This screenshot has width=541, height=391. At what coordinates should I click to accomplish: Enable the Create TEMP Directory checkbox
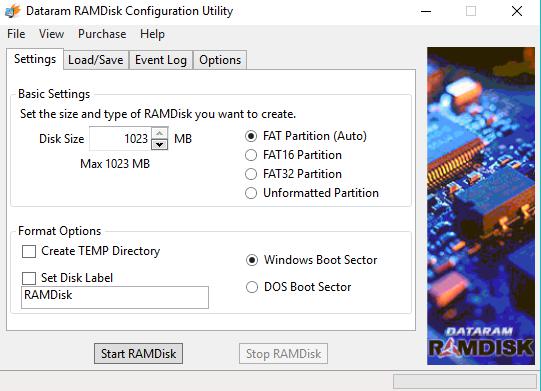29,251
